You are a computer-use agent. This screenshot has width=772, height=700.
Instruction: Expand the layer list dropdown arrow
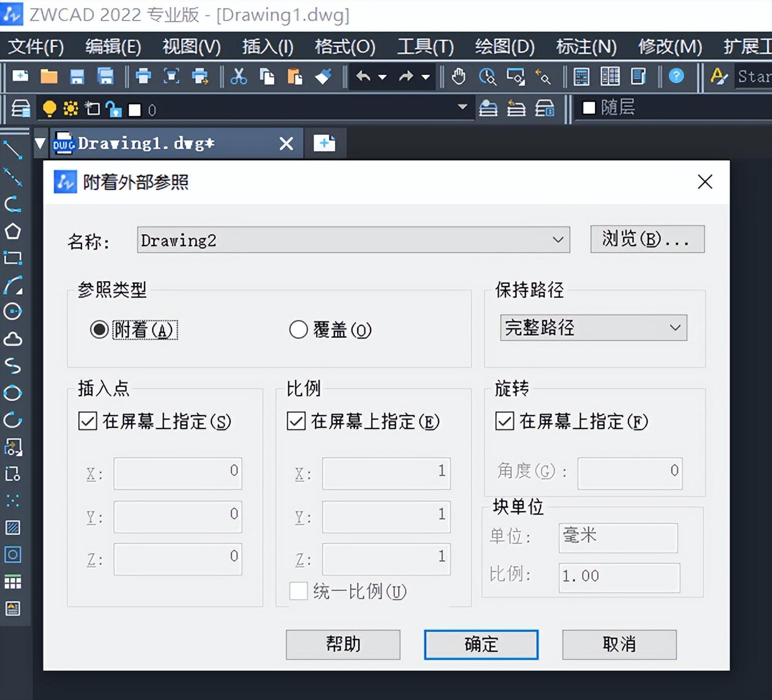[x=462, y=107]
